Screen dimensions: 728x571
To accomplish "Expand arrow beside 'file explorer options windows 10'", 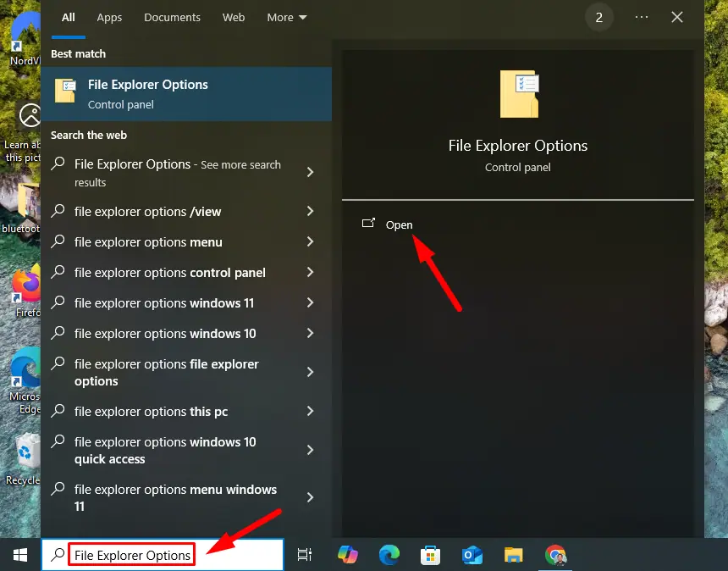I will pos(310,333).
